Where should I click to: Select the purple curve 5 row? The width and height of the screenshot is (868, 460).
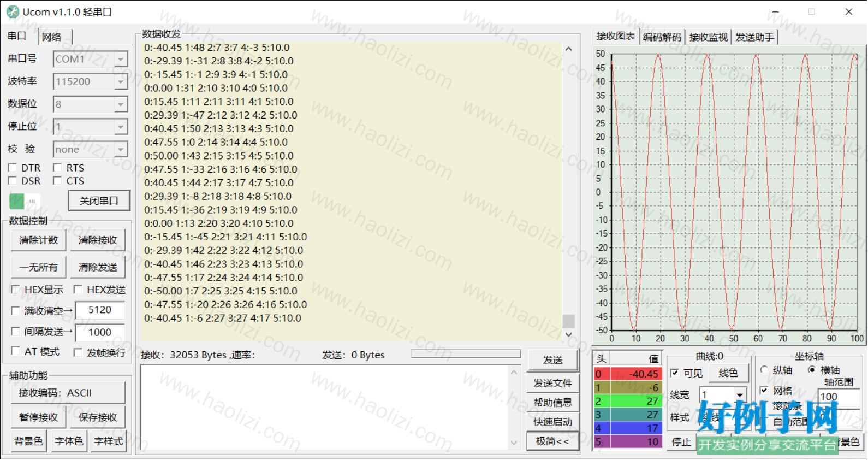coord(628,442)
